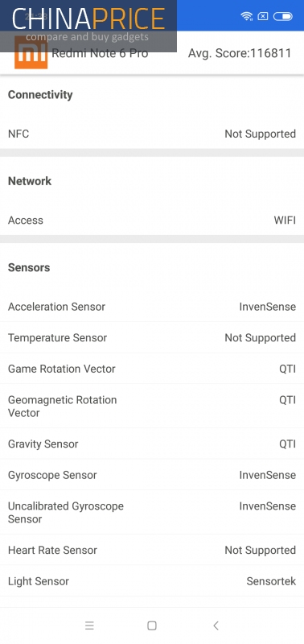Tap the ChinaPrice watermark logo
The width and height of the screenshot is (304, 644).
[88, 26]
